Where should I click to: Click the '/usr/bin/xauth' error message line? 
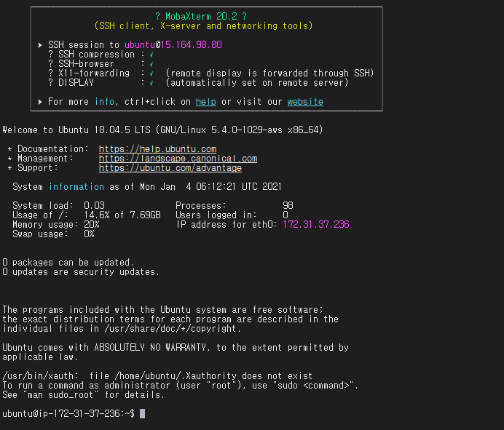click(x=157, y=375)
